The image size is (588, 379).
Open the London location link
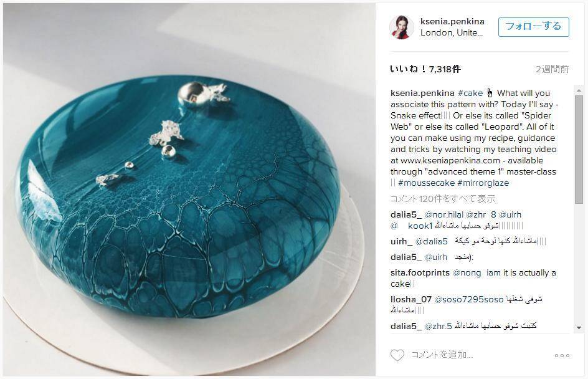(x=451, y=32)
